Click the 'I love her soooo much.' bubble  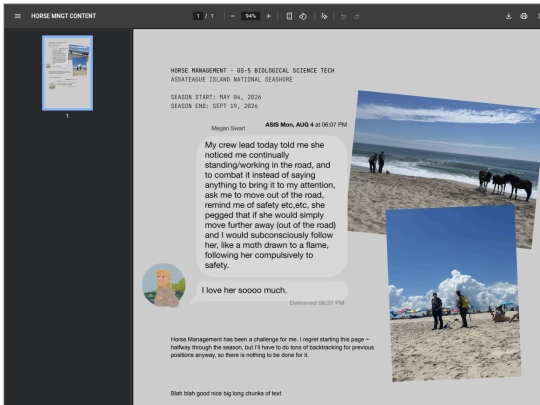pyautogui.click(x=272, y=290)
